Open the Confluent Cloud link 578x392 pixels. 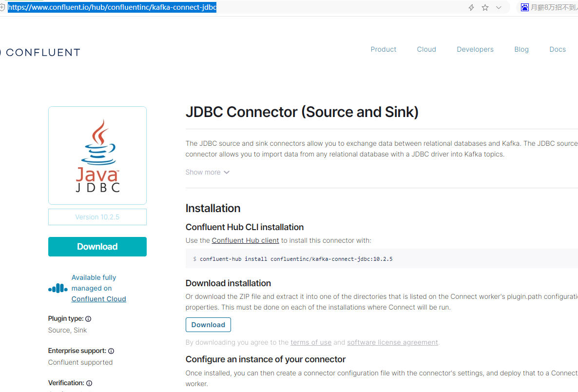[99, 299]
